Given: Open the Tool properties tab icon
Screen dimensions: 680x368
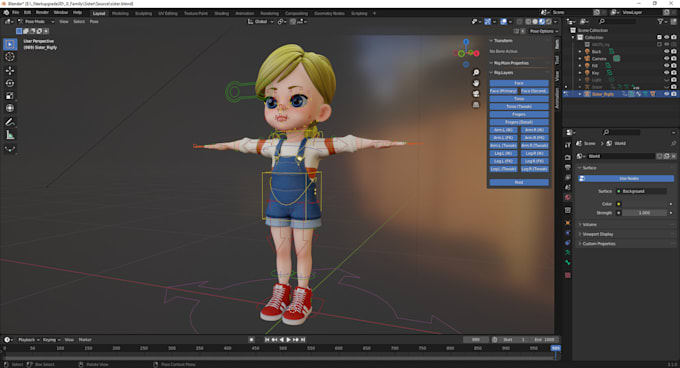Looking at the screenshot, I should coord(568,145).
